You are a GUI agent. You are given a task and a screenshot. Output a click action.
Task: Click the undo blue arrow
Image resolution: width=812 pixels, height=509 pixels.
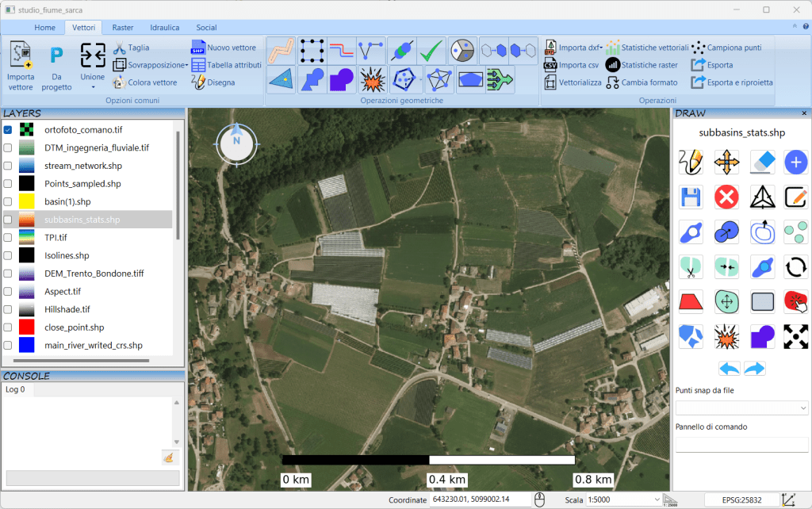pos(730,369)
